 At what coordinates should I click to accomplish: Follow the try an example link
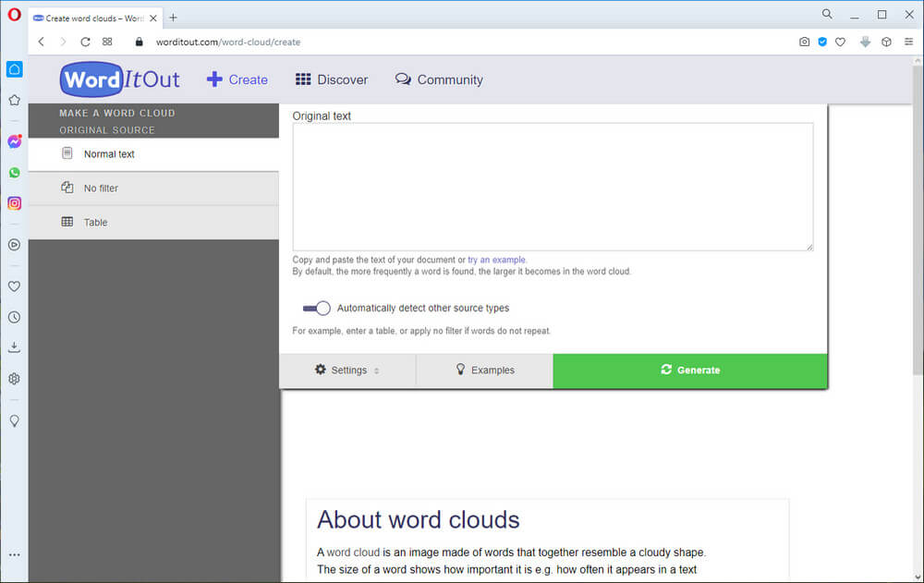(x=496, y=260)
